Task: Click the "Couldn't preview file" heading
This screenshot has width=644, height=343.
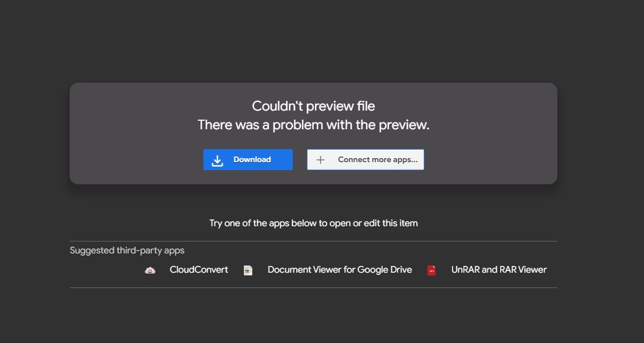Action: point(313,106)
